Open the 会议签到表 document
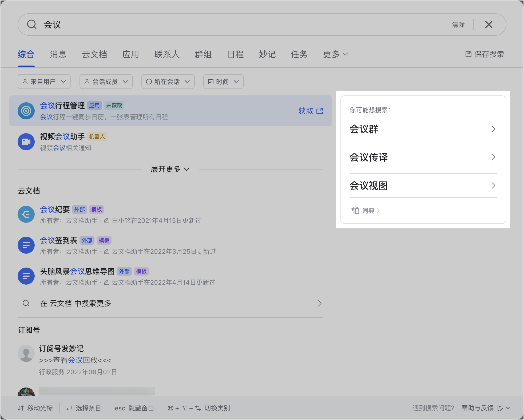 click(59, 240)
